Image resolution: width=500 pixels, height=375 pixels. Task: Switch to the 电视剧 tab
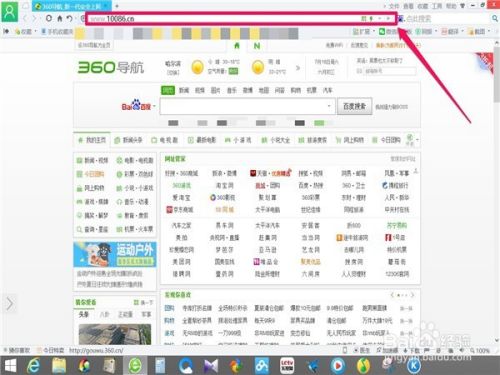[165, 140]
